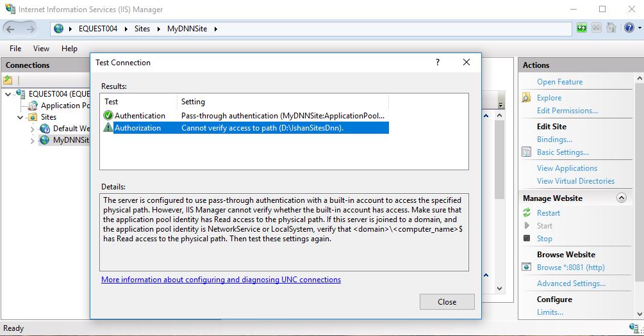Open breadcrumb arrow after MyDNNSite
Screen dimensions: 644x336
[x=215, y=29]
